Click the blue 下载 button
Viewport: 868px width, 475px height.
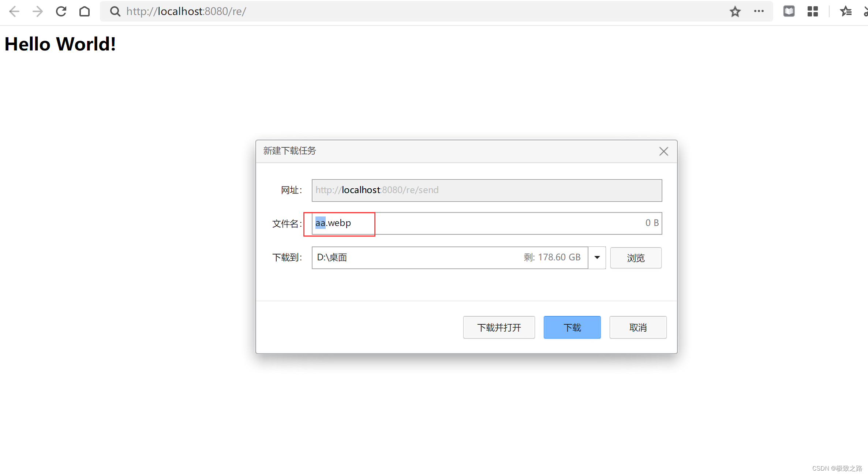[572, 327]
